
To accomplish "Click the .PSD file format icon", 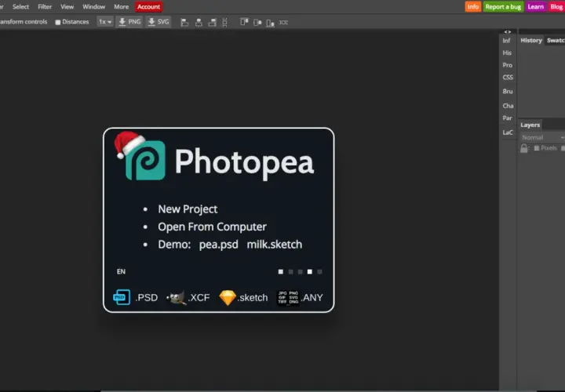I will (x=122, y=297).
